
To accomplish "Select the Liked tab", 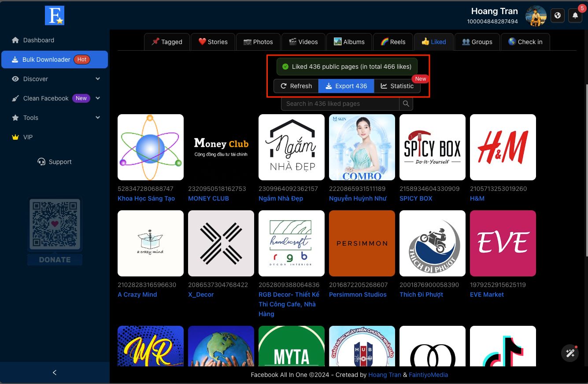I will (x=434, y=42).
